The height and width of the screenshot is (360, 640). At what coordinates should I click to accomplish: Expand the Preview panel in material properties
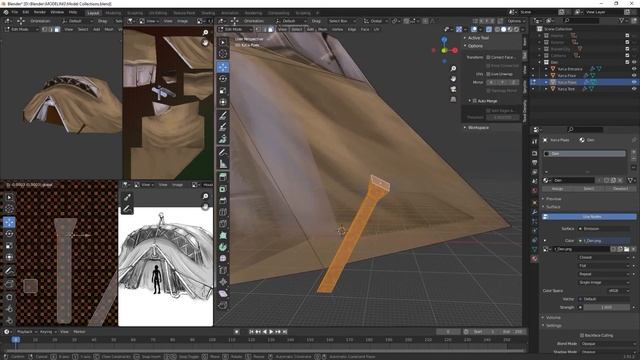(553, 199)
